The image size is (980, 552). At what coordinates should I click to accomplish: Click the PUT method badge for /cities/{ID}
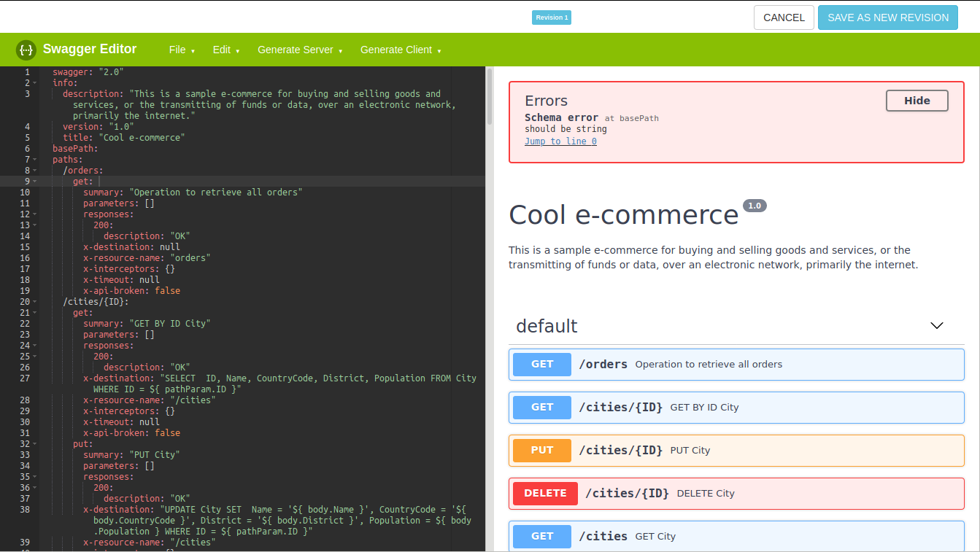541,450
